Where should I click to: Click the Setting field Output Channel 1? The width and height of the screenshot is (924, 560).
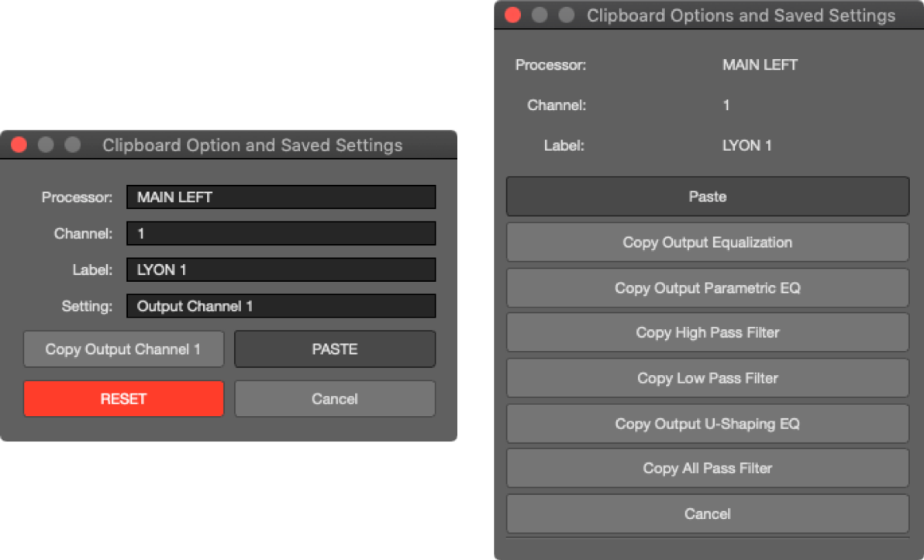(281, 306)
